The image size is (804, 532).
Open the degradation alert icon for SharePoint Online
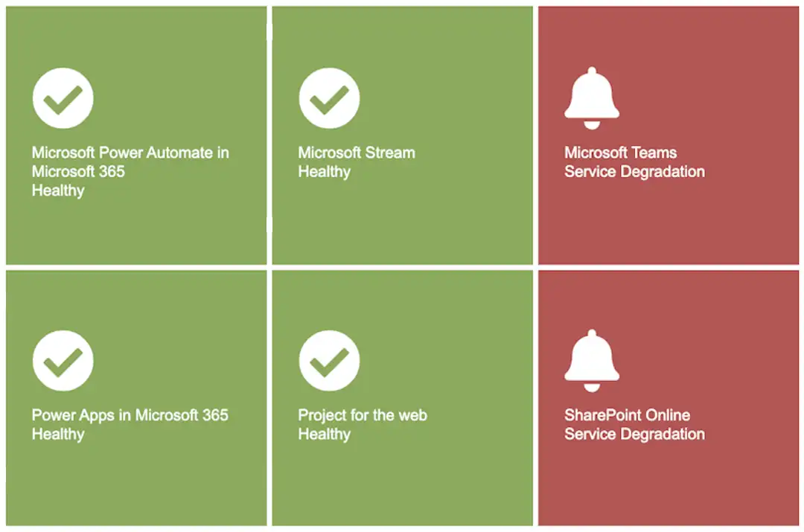[590, 358]
